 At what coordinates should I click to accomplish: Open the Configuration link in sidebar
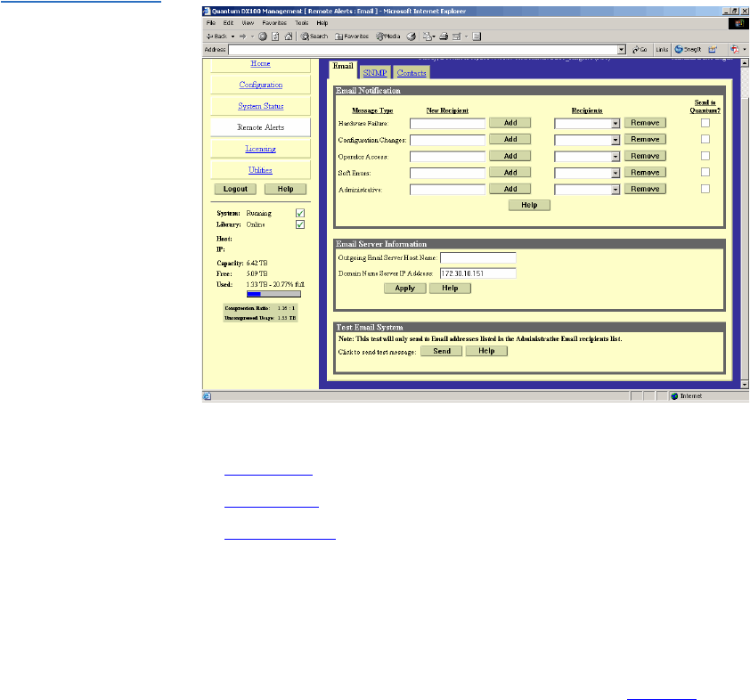point(261,85)
